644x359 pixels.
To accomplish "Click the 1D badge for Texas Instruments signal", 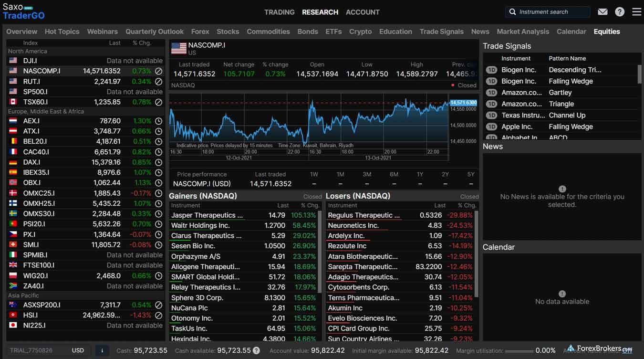I will [x=491, y=116].
